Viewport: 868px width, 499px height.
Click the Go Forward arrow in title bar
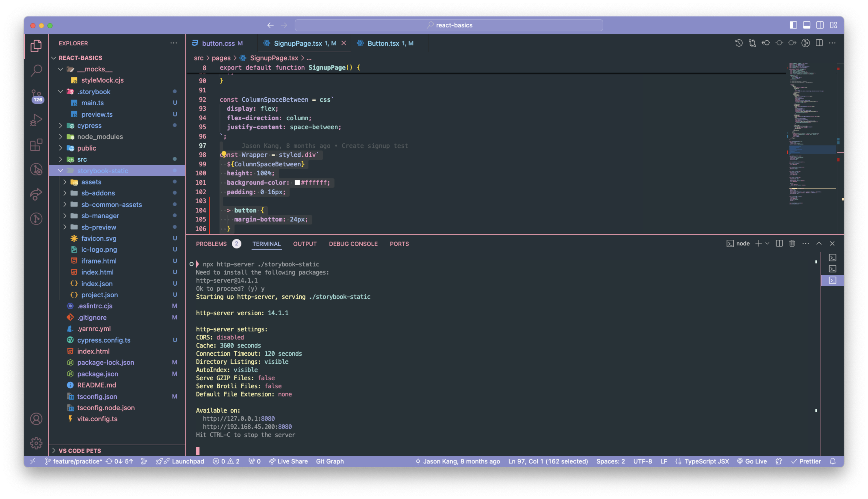point(284,25)
